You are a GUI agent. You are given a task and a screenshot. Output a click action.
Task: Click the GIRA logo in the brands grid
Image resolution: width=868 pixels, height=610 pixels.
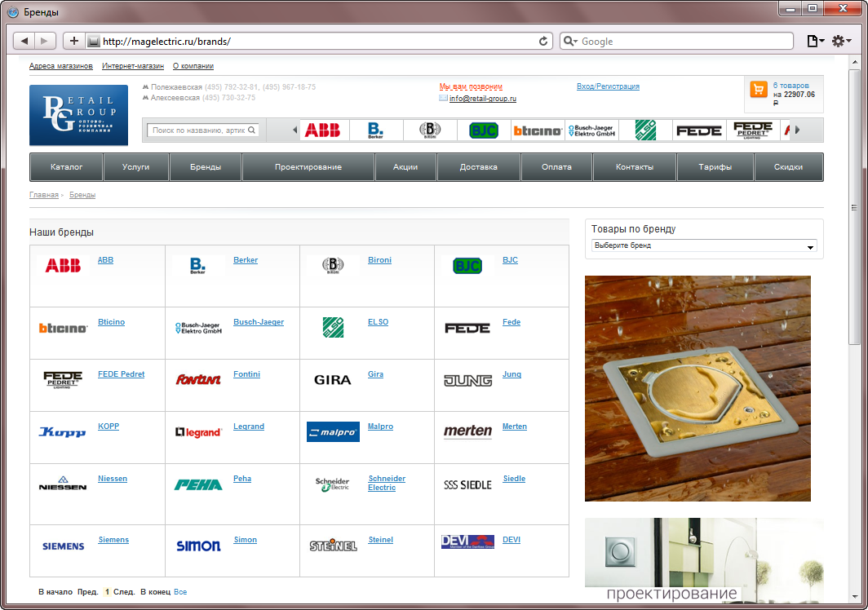[332, 380]
